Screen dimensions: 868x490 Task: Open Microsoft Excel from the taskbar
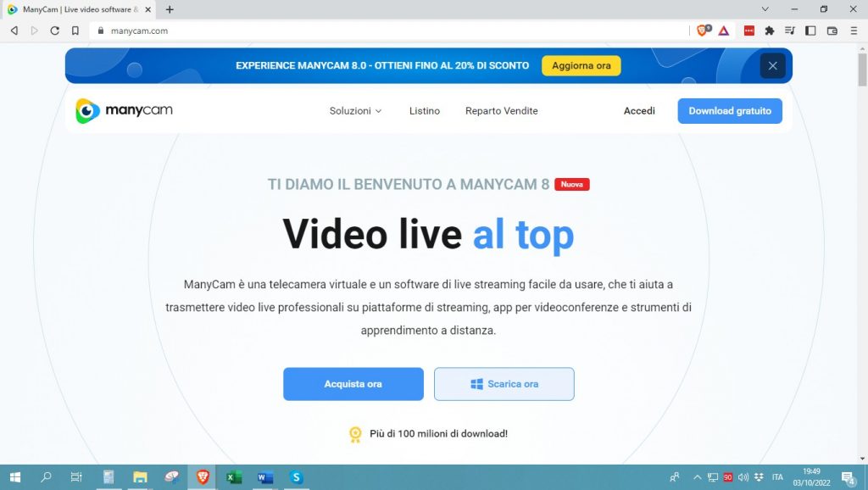[233, 477]
